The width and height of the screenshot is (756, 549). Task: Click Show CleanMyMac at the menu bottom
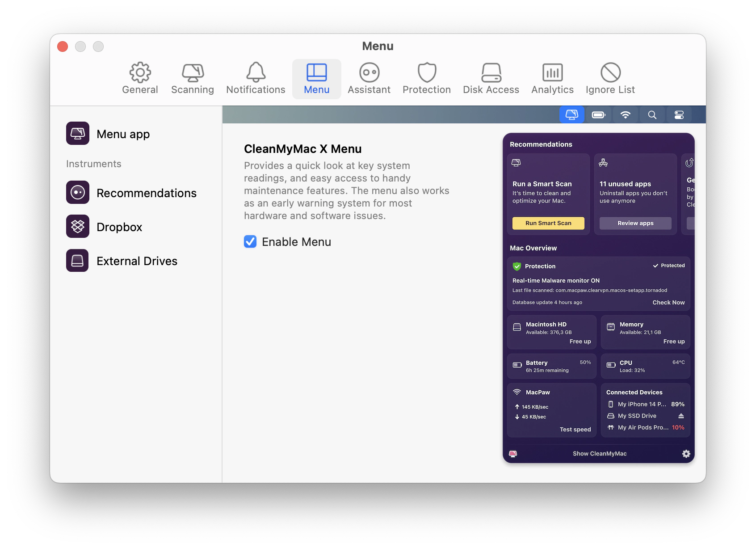click(600, 453)
